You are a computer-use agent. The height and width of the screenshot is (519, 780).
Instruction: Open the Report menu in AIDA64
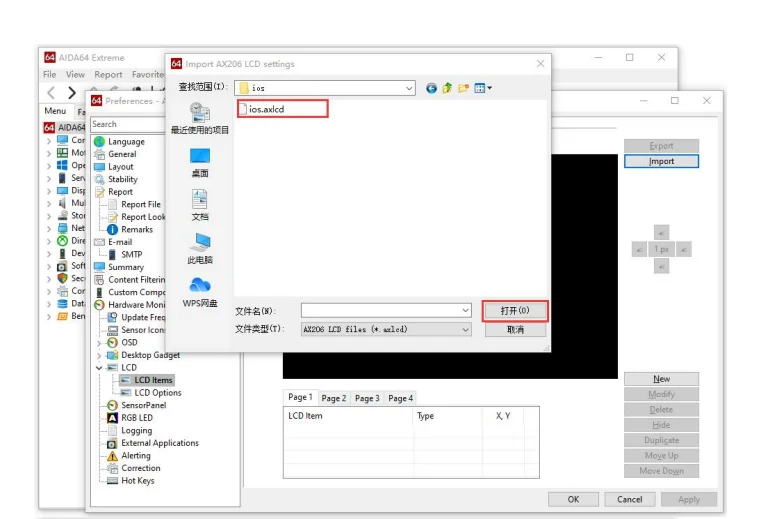pos(108,75)
